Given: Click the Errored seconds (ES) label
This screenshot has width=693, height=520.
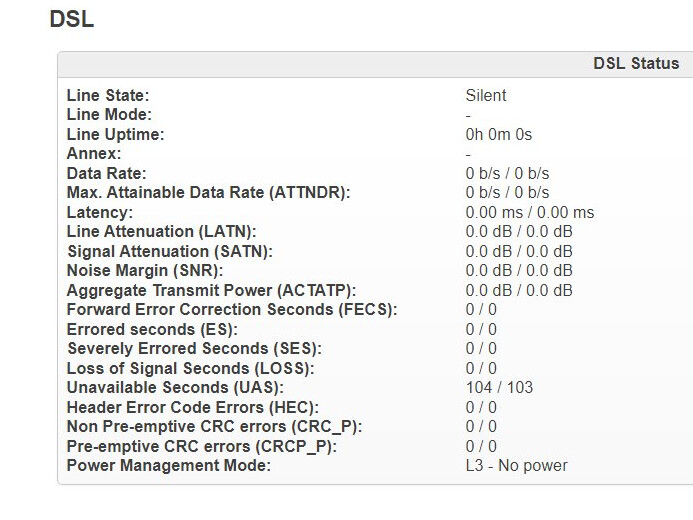Looking at the screenshot, I should click(x=152, y=329).
